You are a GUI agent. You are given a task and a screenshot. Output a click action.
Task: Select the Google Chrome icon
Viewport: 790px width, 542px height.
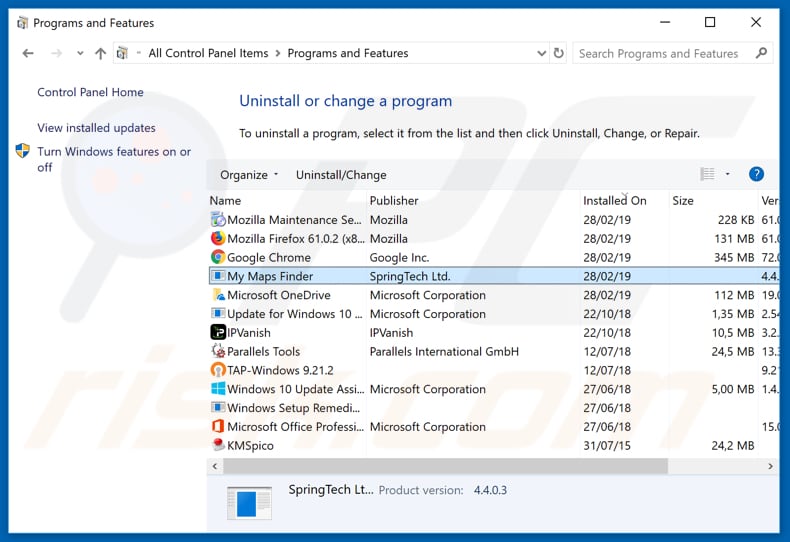click(218, 257)
